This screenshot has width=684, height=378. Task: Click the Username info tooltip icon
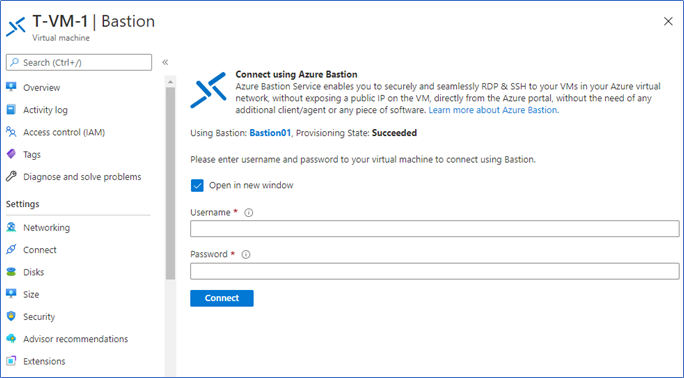249,213
